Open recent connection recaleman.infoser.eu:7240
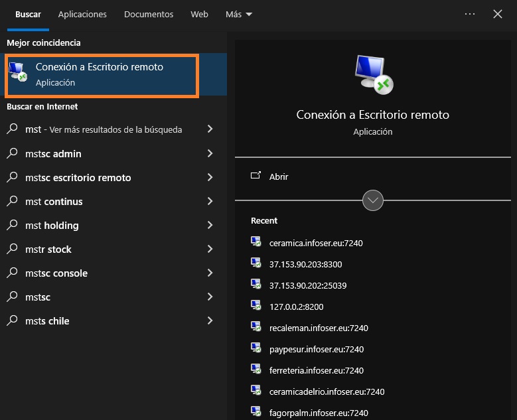The height and width of the screenshot is (420, 517). pyautogui.click(x=319, y=328)
